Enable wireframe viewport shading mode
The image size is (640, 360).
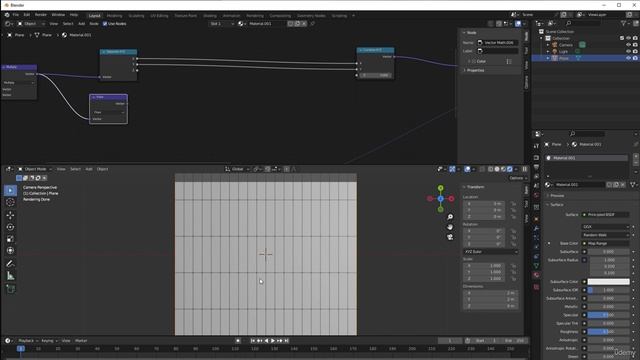[x=491, y=169]
